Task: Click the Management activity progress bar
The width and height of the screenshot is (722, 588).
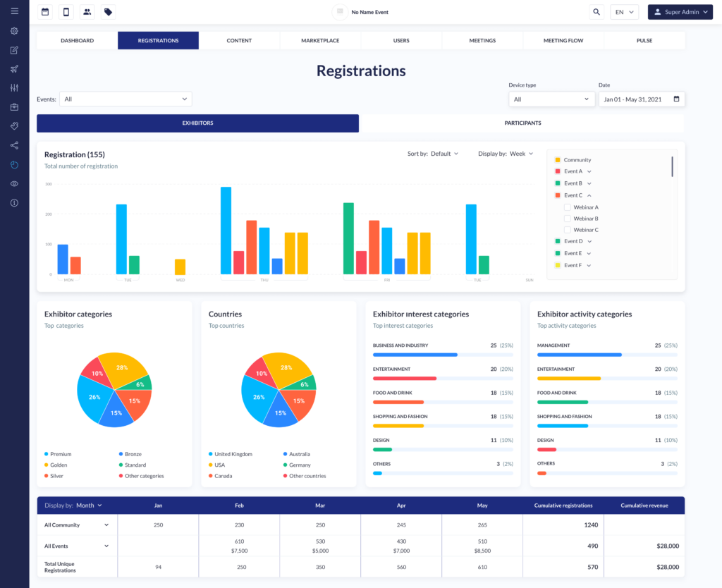Action: click(x=607, y=355)
